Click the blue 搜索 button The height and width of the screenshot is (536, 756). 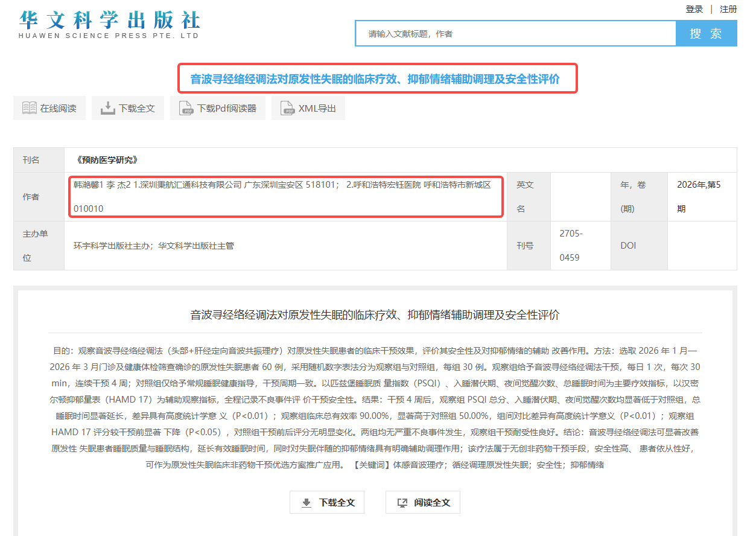[x=707, y=34]
